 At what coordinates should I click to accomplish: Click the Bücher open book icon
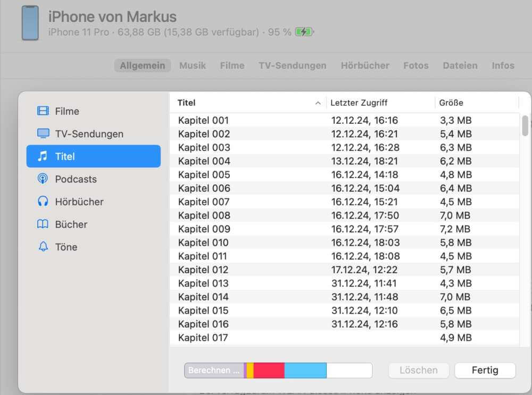[x=43, y=224]
